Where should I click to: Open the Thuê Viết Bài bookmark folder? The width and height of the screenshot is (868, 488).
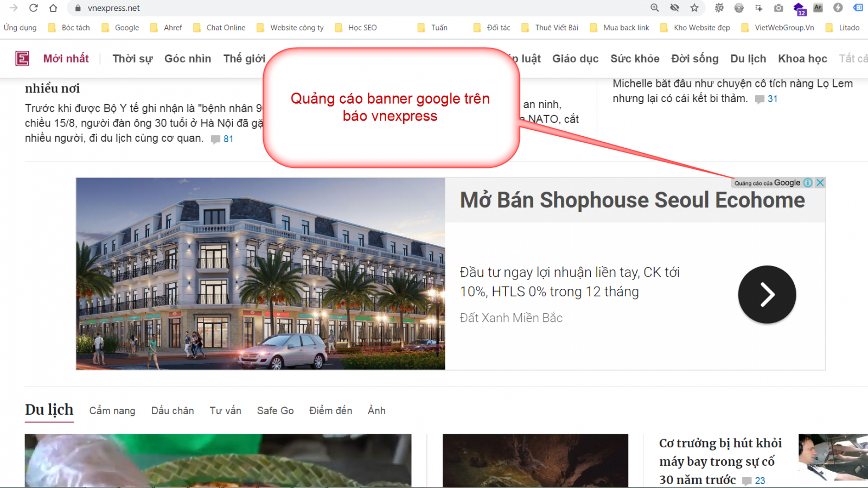[x=550, y=28]
